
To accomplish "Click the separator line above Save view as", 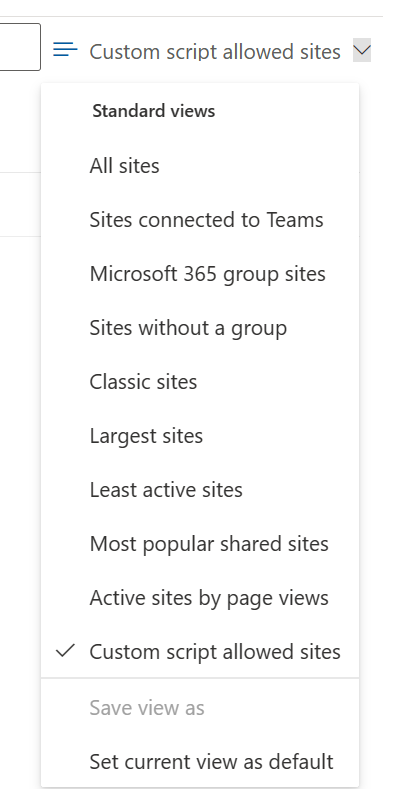I will [x=200, y=678].
